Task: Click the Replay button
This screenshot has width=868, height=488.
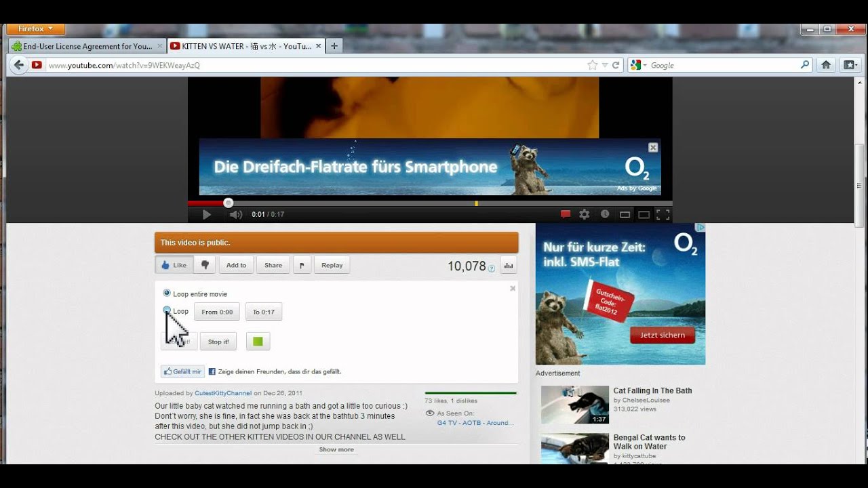Action: pos(332,265)
